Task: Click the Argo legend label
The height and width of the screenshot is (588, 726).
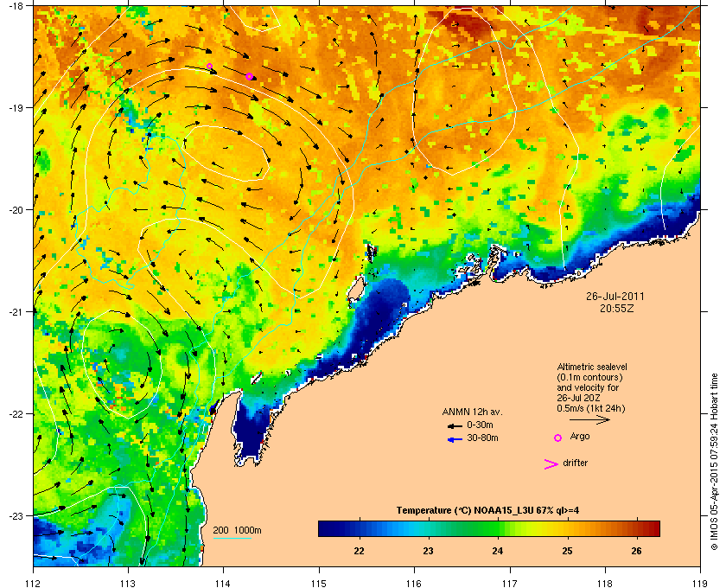Action: [x=580, y=436]
